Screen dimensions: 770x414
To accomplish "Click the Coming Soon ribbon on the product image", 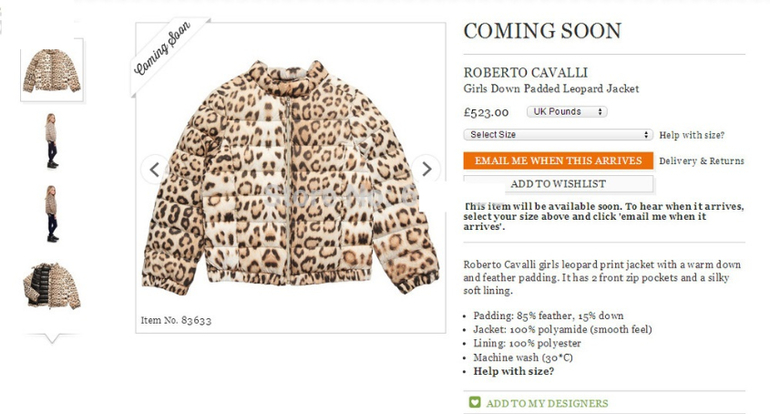I will (x=165, y=51).
